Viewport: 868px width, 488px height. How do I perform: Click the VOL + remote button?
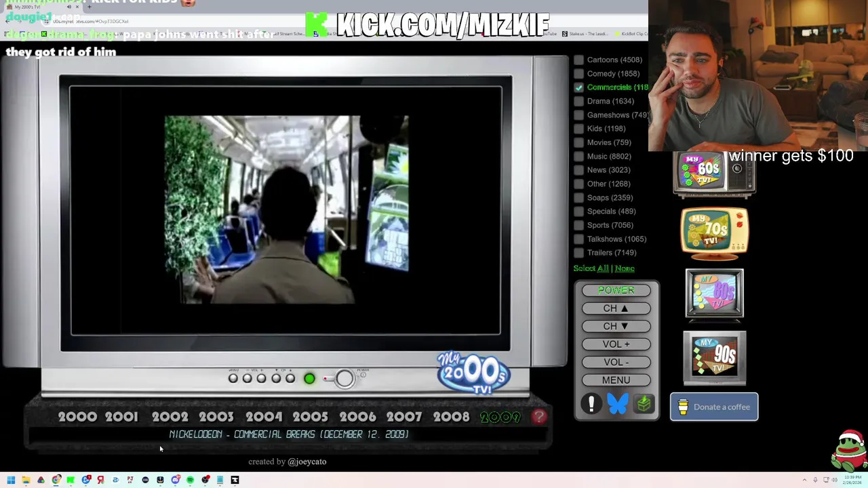coord(616,344)
